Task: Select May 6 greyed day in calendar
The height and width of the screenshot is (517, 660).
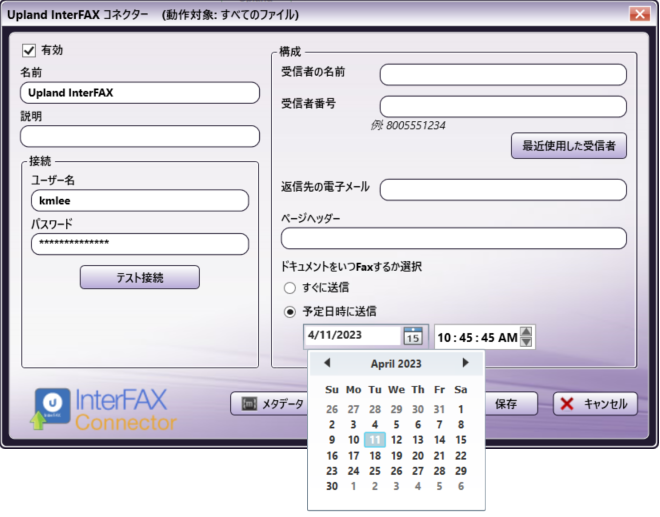Action: coord(461,487)
